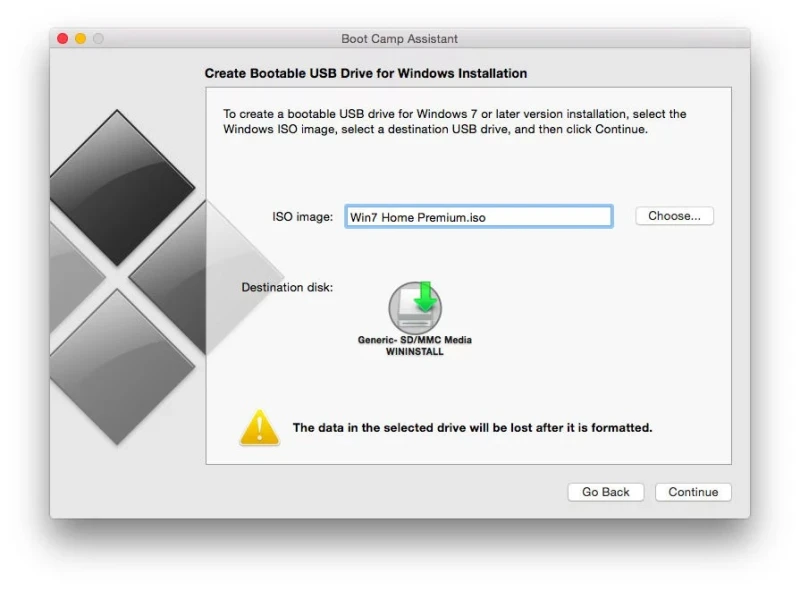Click the "Destination disk:" label

point(287,288)
